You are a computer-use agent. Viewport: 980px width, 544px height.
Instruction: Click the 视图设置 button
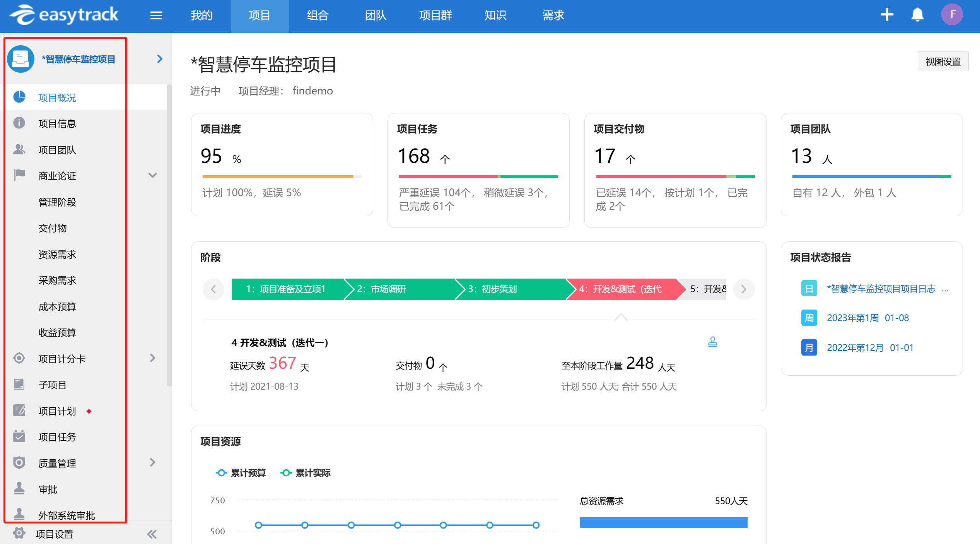942,62
